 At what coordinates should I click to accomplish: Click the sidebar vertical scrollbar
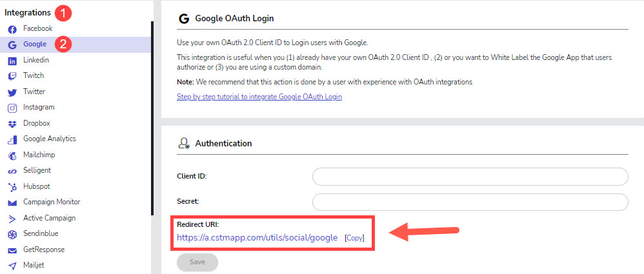152,118
